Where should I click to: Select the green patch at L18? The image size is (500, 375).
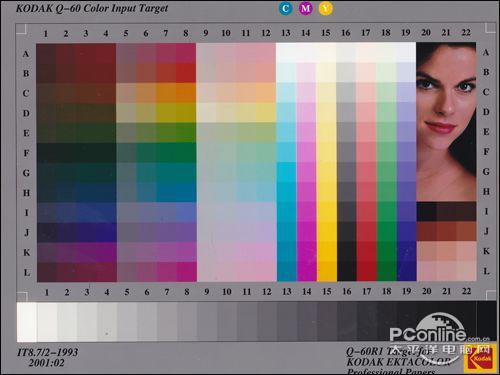coord(387,272)
